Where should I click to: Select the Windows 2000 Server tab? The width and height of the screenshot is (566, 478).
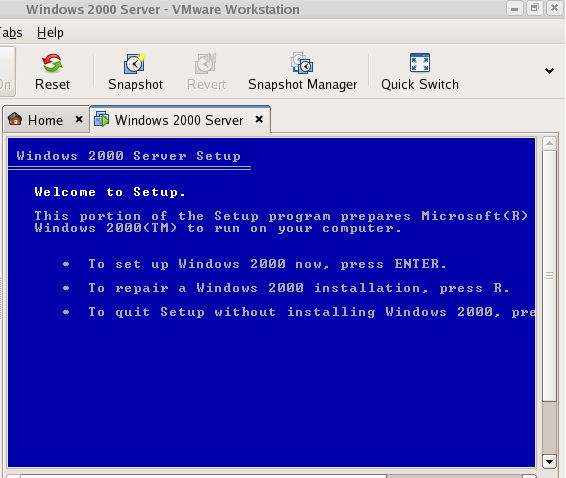(x=179, y=120)
